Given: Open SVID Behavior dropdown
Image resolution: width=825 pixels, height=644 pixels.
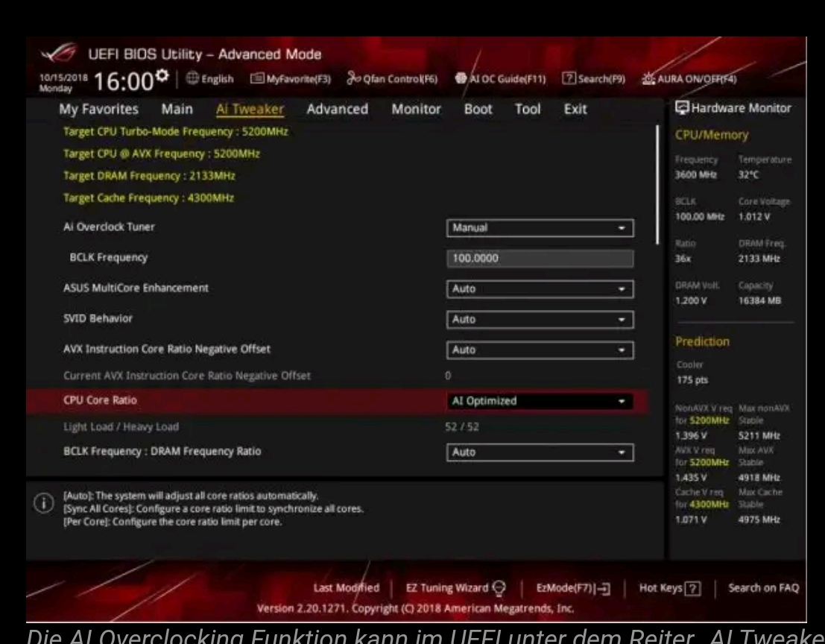Looking at the screenshot, I should coord(540,319).
